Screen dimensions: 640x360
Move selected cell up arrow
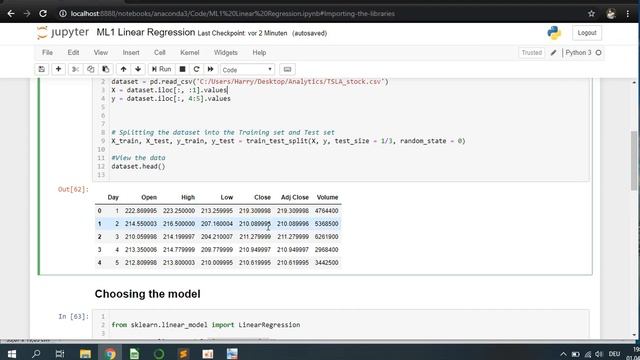pos(123,69)
